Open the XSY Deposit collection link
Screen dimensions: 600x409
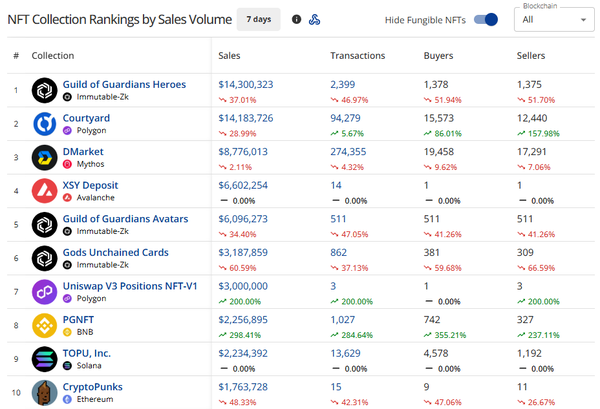coord(90,185)
